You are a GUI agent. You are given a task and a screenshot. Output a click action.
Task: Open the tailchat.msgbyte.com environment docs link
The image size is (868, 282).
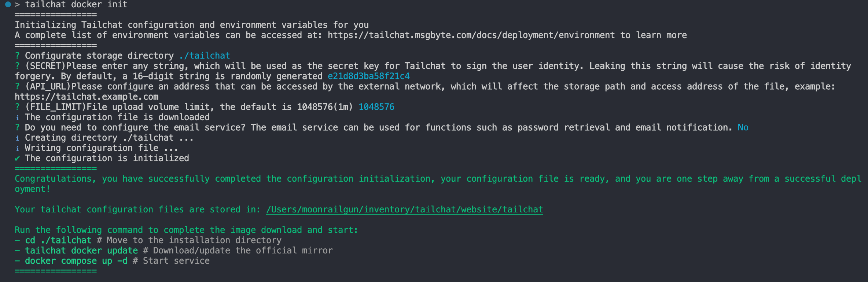471,35
